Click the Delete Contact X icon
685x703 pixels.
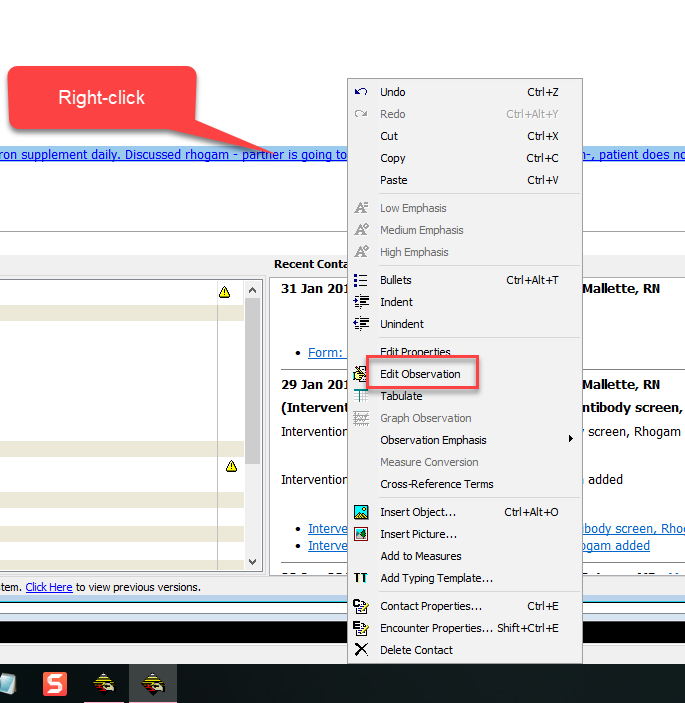361,650
